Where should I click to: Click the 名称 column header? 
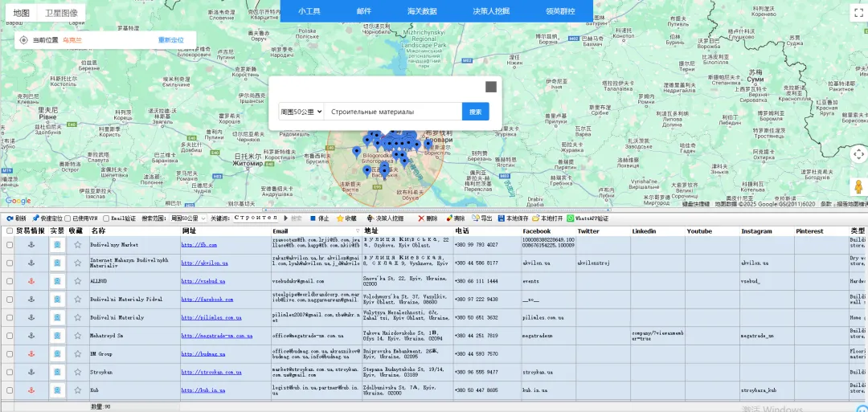pos(98,231)
